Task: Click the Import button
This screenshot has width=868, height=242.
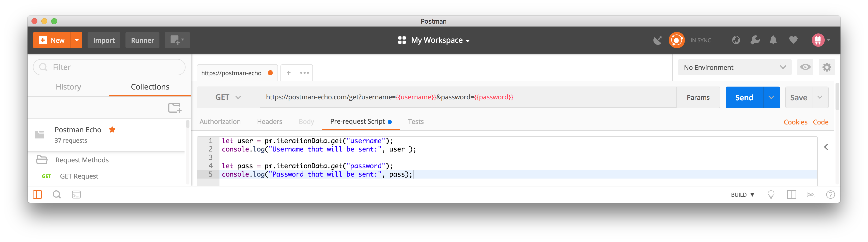Action: 104,40
